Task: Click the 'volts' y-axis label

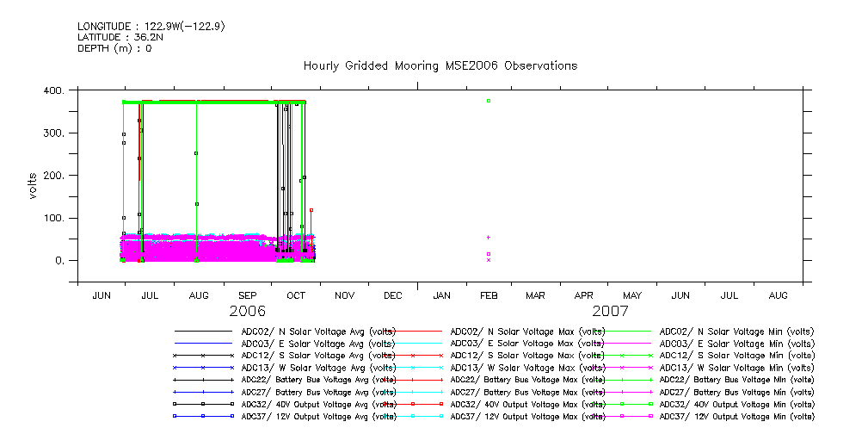Action: coord(33,185)
